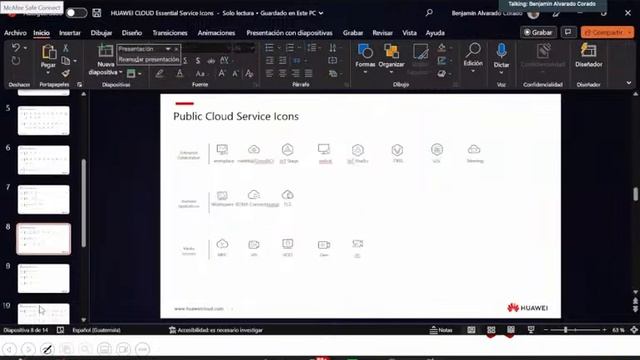Open the Animaciones tab

coord(216,33)
